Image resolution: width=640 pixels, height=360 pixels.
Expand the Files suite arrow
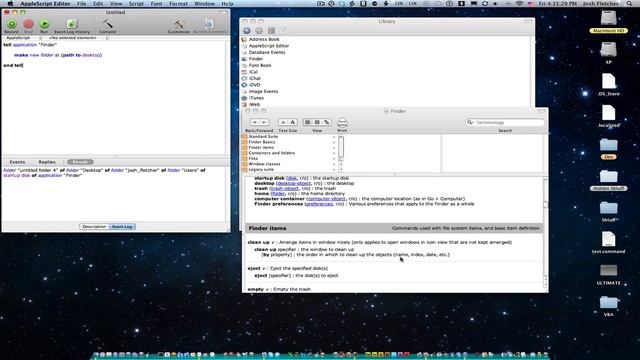(x=334, y=159)
